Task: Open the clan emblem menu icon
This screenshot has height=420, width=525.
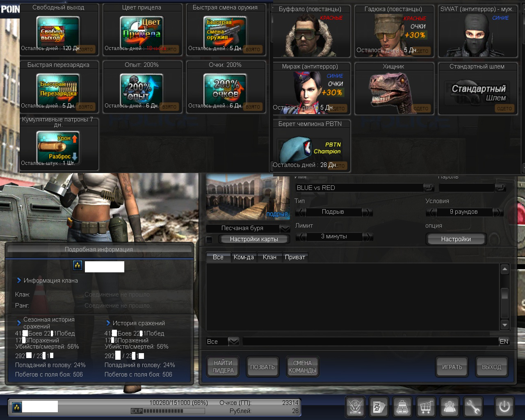Action: click(355, 407)
